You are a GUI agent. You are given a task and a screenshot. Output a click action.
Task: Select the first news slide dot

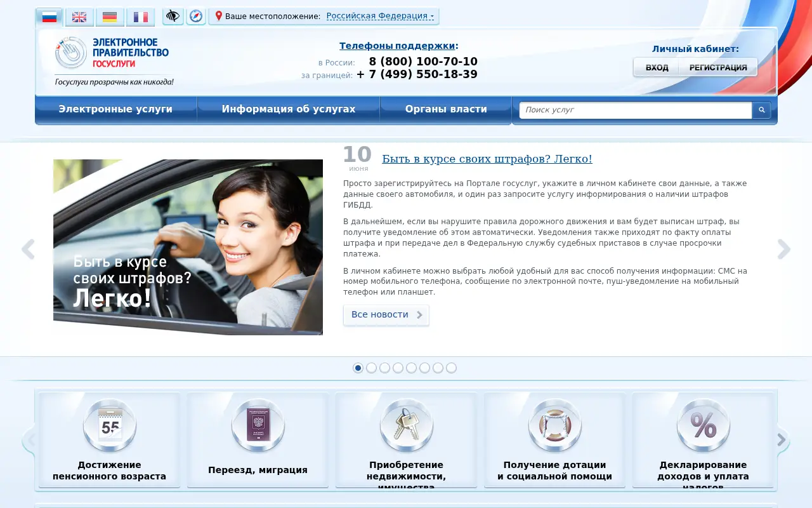358,368
